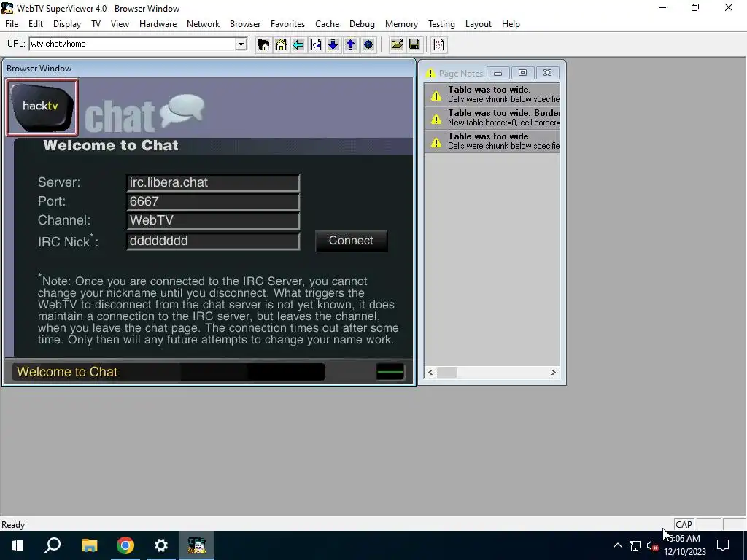The height and width of the screenshot is (560, 747).
Task: Open the Debug menu
Action: pyautogui.click(x=362, y=24)
